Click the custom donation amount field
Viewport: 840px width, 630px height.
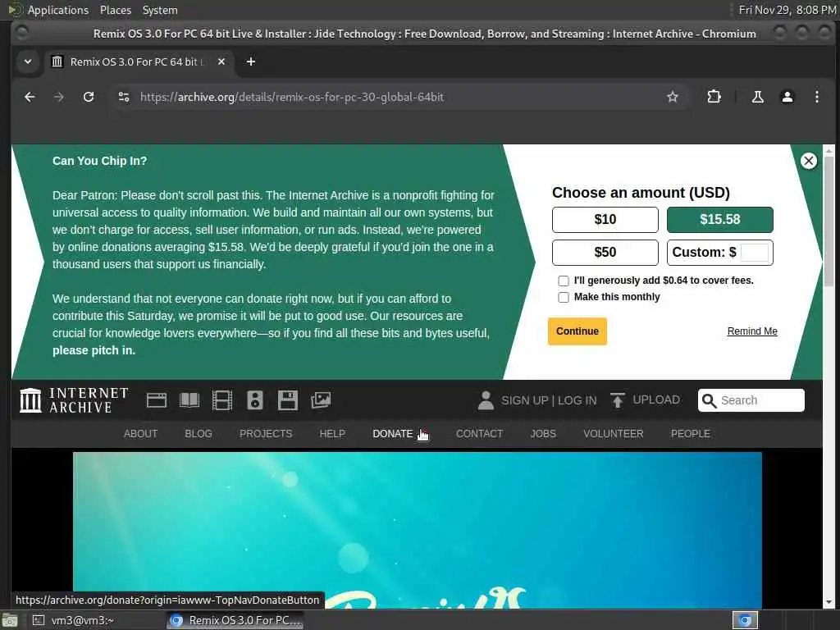coord(755,253)
